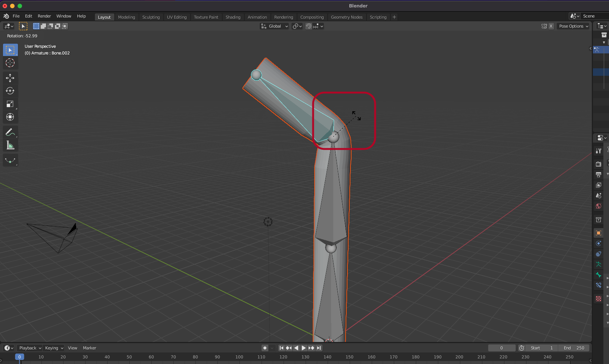Select the Annotate pencil tool

point(10,132)
